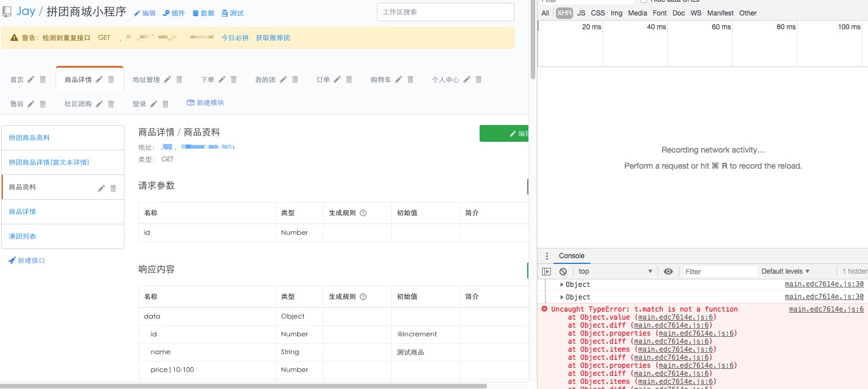
Task: Click pencil icon next to 订单 tab
Action: point(337,80)
